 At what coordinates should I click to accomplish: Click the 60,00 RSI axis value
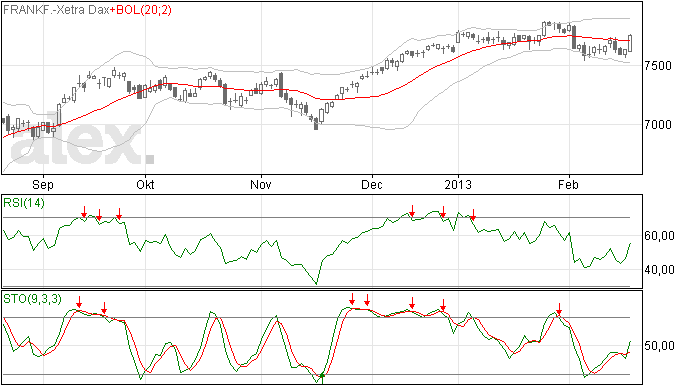pos(659,236)
